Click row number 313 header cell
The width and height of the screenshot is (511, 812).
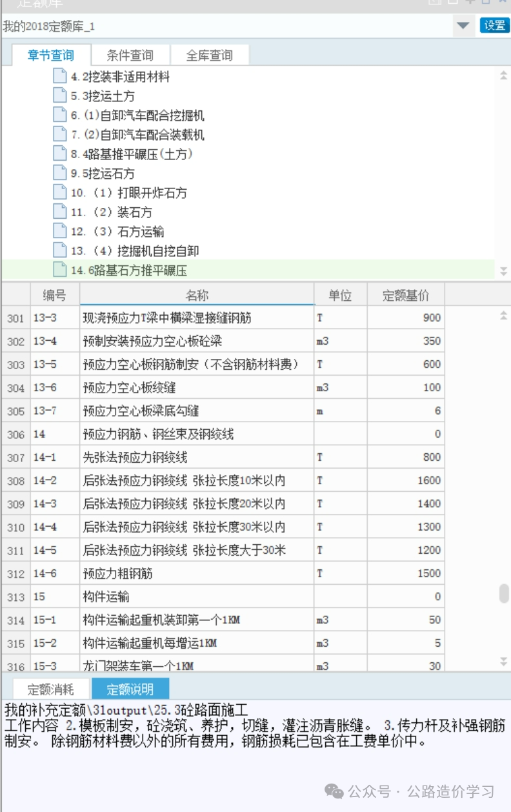[15, 596]
